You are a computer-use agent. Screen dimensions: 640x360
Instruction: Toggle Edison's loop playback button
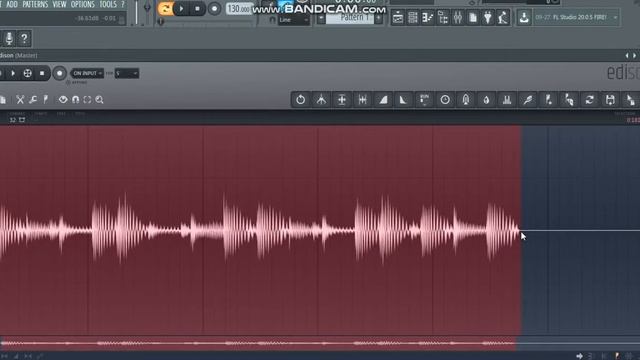27,73
